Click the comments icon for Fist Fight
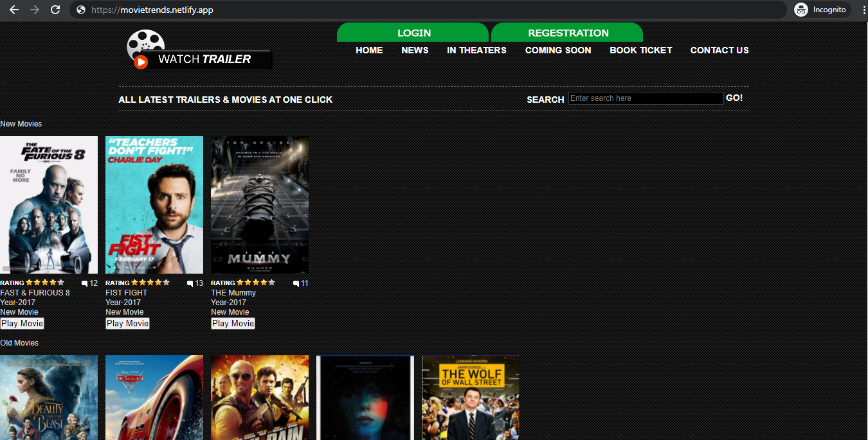The height and width of the screenshot is (440, 868). click(x=190, y=283)
